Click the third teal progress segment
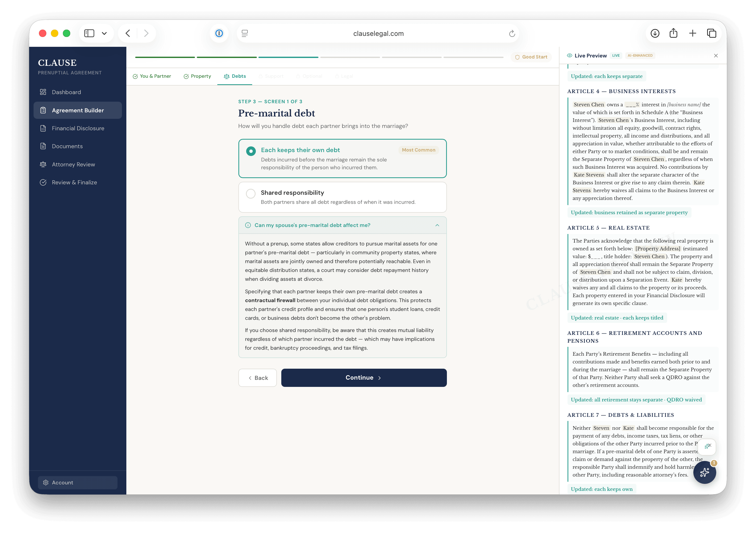This screenshot has height=533, width=756. tap(288, 57)
